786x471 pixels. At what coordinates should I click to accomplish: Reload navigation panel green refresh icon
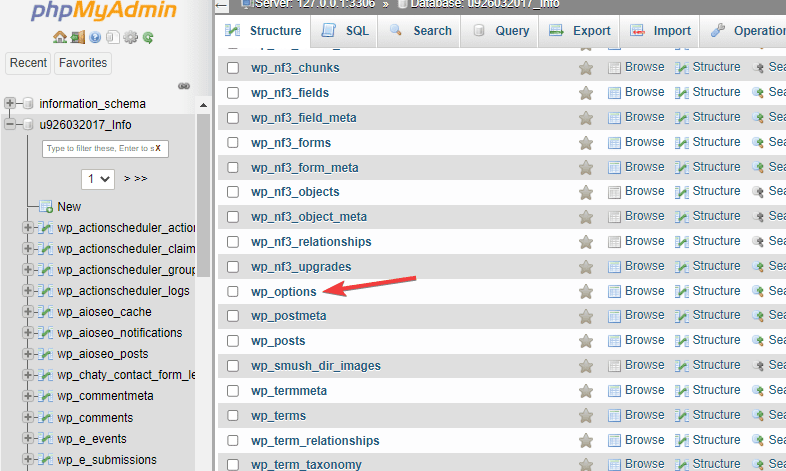point(148,37)
